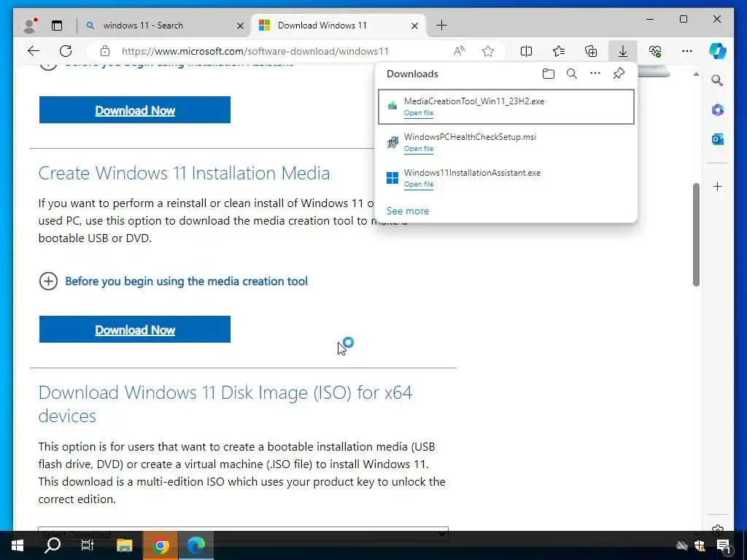
Task: Click the Windows11InstallationAssistant.exe file name
Action: coord(472,172)
